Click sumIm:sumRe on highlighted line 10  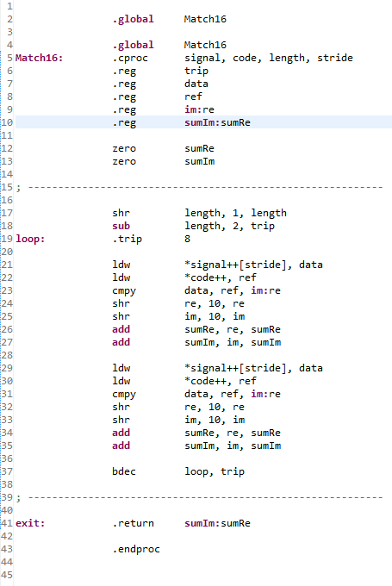217,122
